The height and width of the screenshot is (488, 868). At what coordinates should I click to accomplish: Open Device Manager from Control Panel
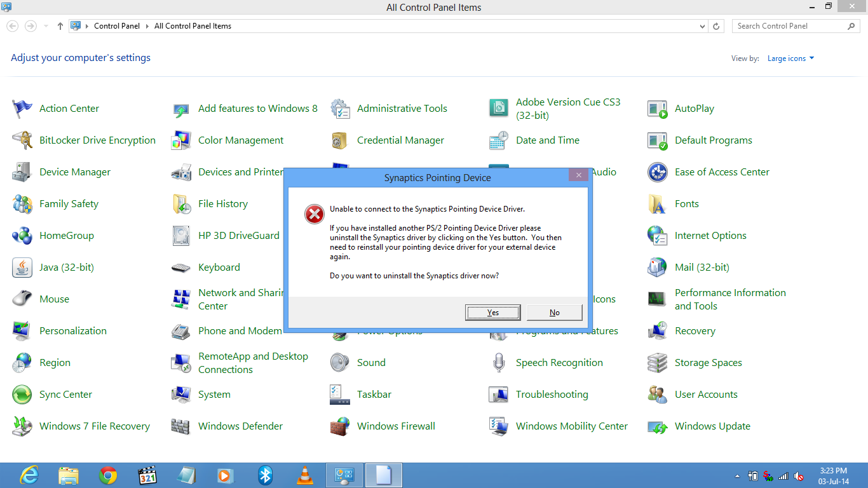76,172
